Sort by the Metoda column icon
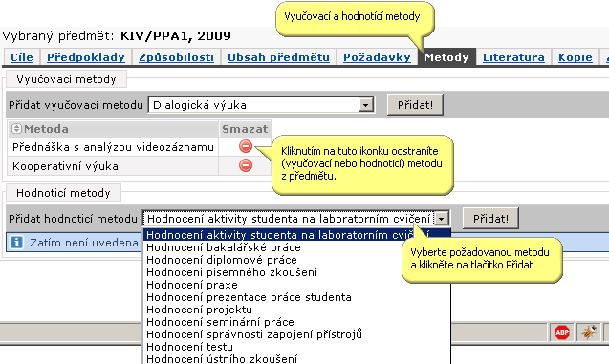The width and height of the screenshot is (609, 364). (16, 128)
